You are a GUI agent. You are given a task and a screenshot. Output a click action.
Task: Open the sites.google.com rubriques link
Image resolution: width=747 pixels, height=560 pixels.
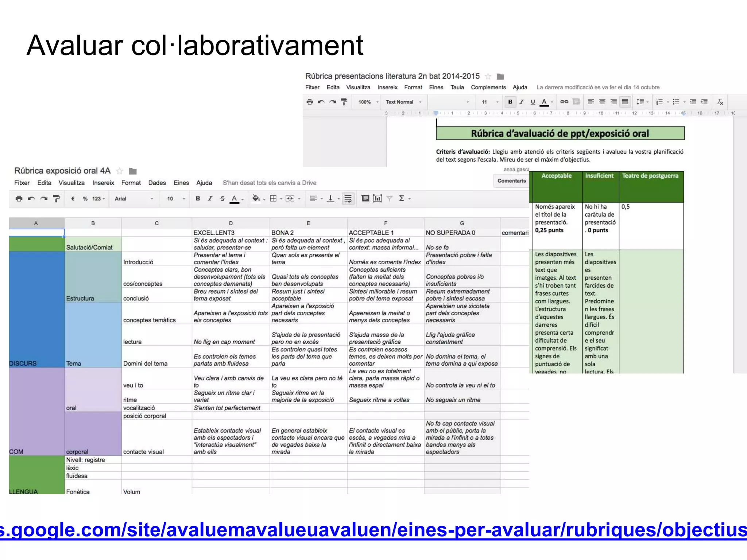point(373,530)
